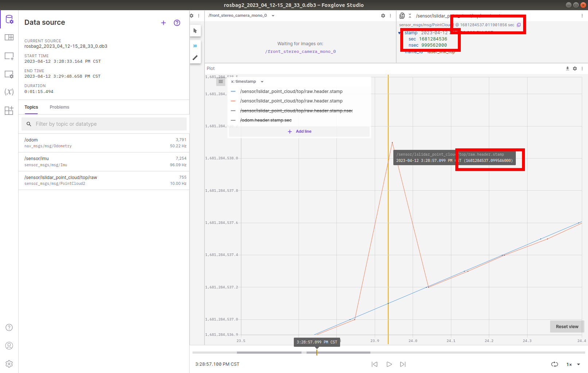588x373 pixels.
Task: Select the Topics tab
Action: [x=31, y=107]
